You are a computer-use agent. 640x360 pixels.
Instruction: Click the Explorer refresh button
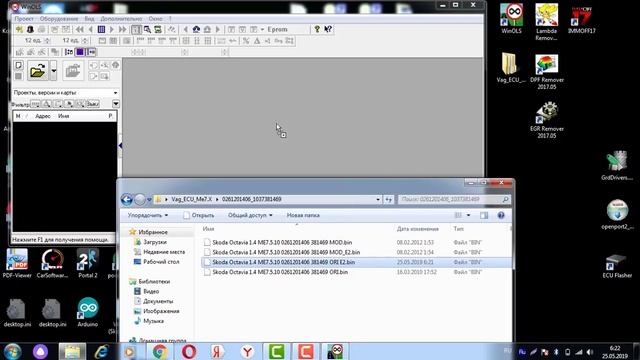pyautogui.click(x=388, y=200)
